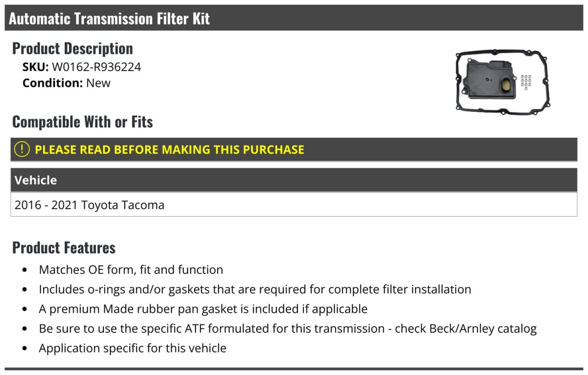The height and width of the screenshot is (375, 588).
Task: Select the PLEASE READ BEFORE MAKING THIS PURCHASE notice
Action: pos(170,150)
